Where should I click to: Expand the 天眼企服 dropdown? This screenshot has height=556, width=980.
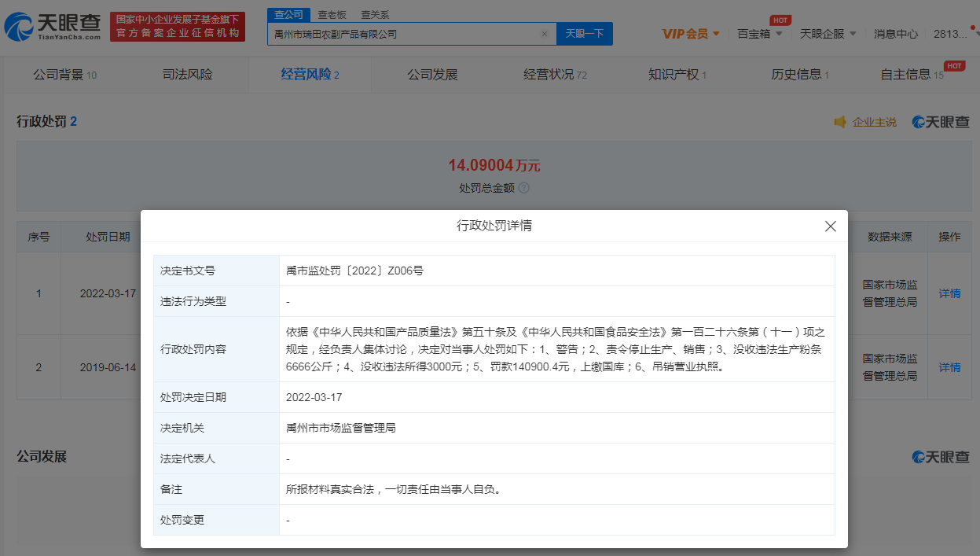click(x=828, y=34)
